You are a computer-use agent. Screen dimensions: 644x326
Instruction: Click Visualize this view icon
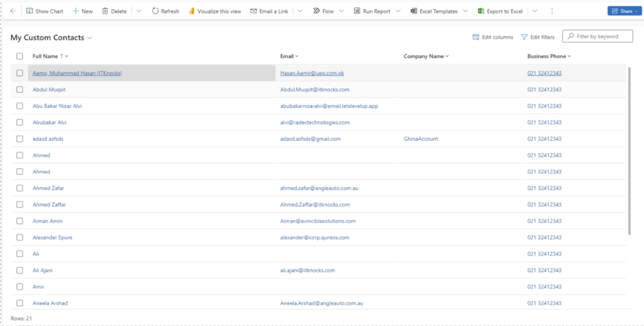pos(192,11)
